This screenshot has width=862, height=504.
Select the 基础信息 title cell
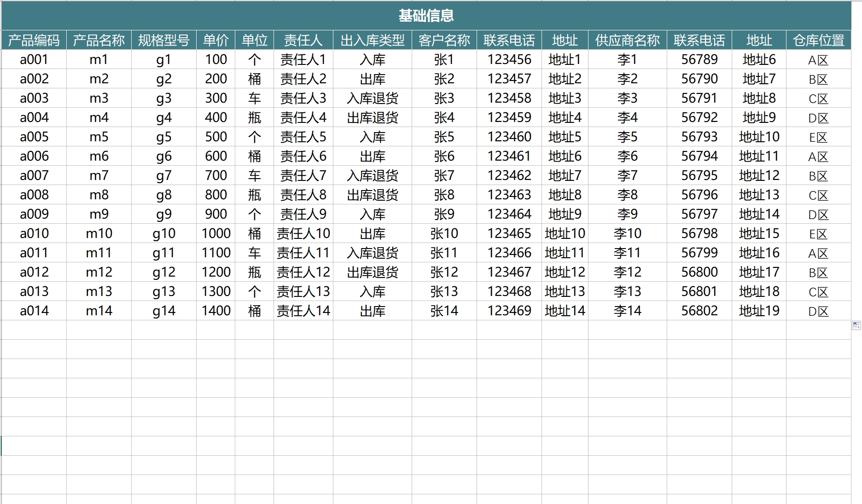coord(426,16)
